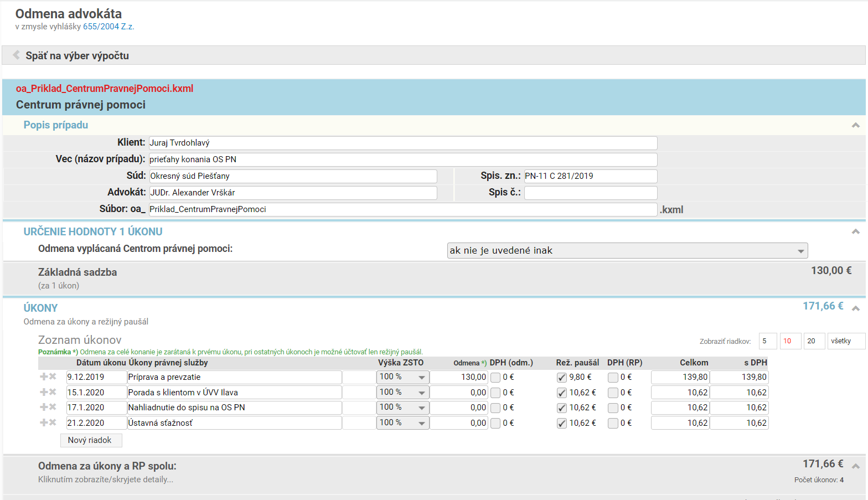The height and width of the screenshot is (500, 868).
Task: Collapse the ÚKONY section chevron
Action: click(x=855, y=308)
